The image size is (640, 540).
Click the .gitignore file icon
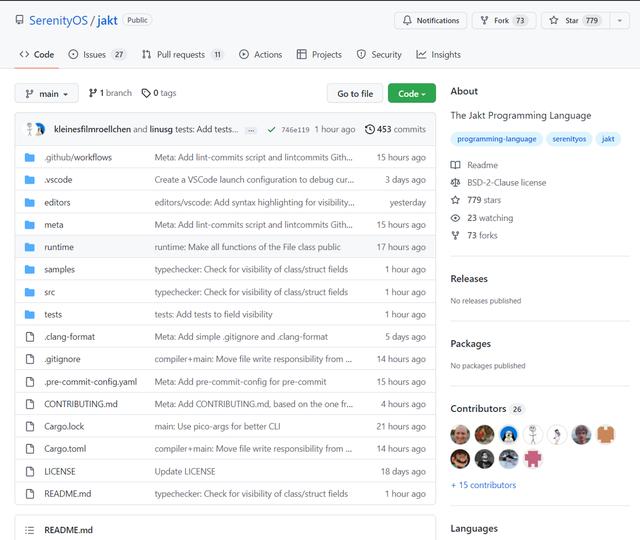coord(30,359)
